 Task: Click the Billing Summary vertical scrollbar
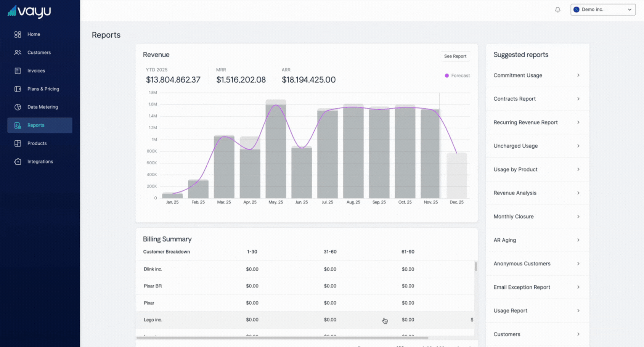tap(475, 267)
